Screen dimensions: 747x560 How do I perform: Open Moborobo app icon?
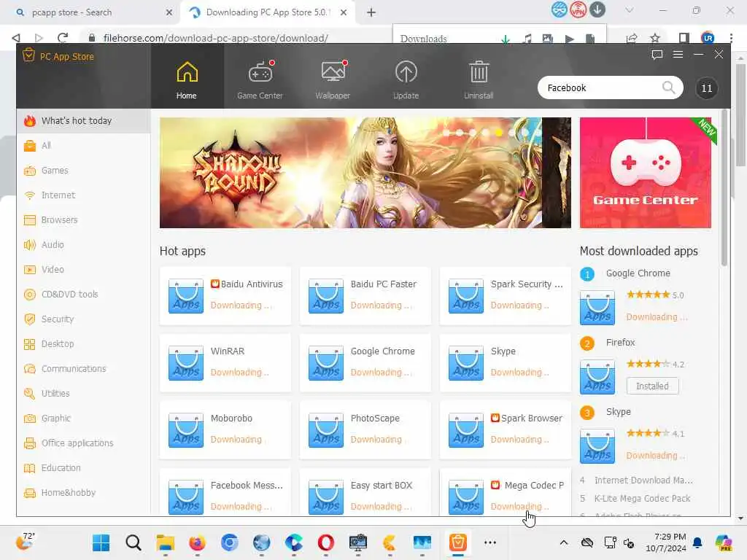(x=186, y=430)
